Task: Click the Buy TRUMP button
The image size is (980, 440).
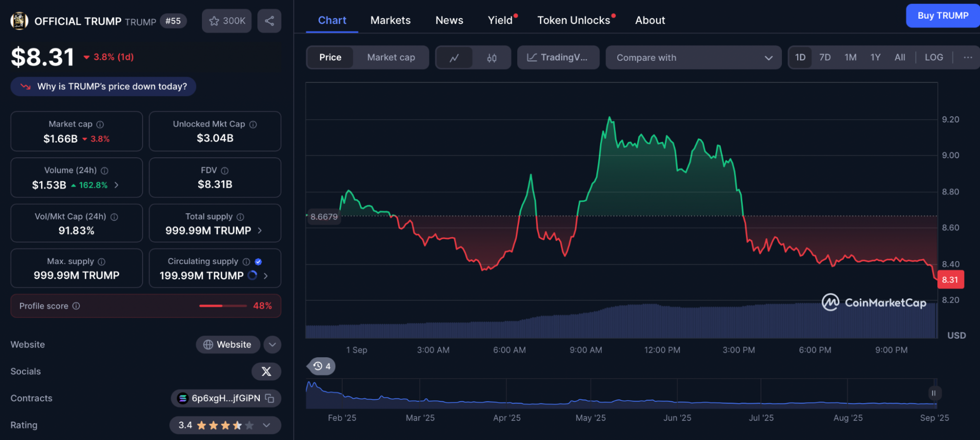Action: pyautogui.click(x=942, y=16)
